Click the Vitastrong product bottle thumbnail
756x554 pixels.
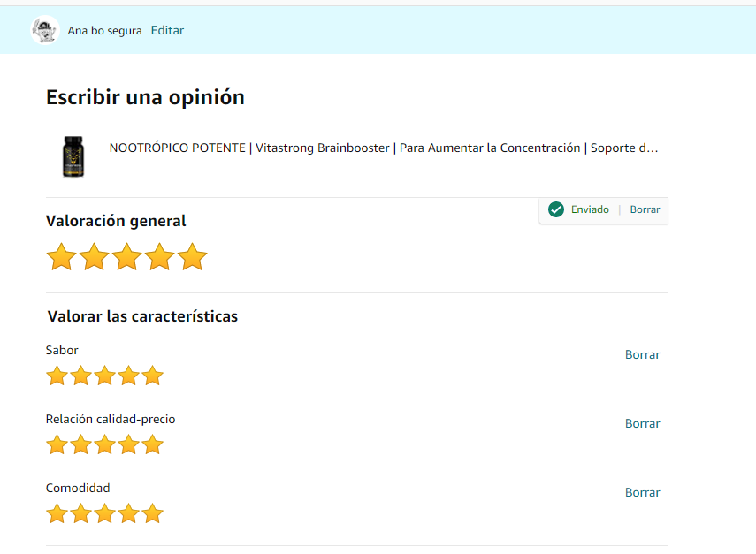73,156
